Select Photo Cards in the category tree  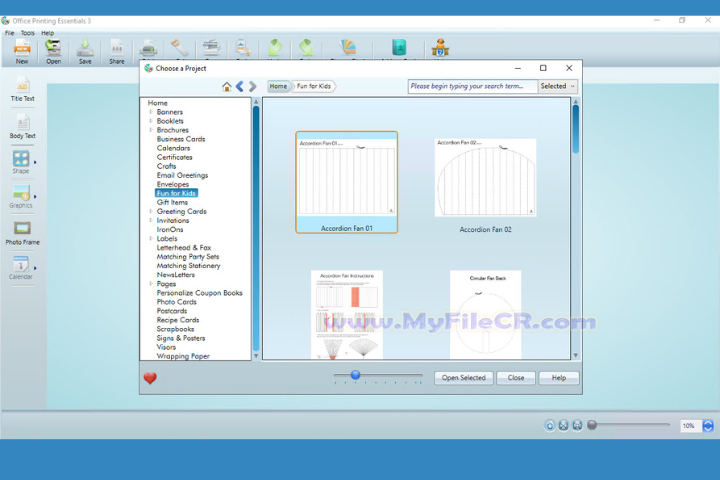click(176, 302)
